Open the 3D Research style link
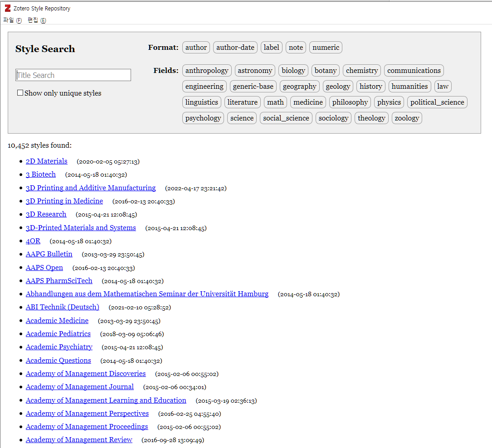This screenshot has width=492, height=448. point(46,214)
